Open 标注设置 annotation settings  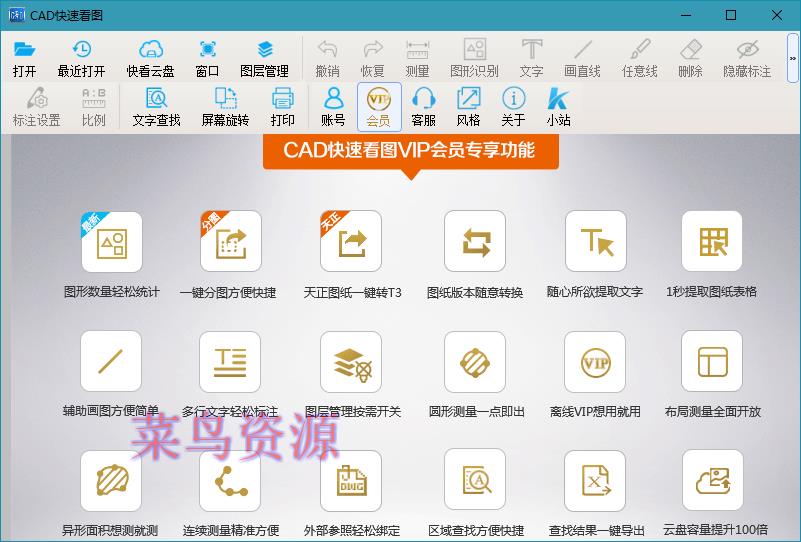[37, 107]
